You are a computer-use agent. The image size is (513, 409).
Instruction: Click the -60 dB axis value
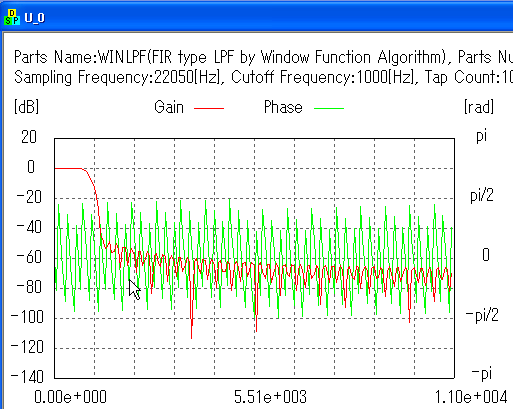pos(29,257)
